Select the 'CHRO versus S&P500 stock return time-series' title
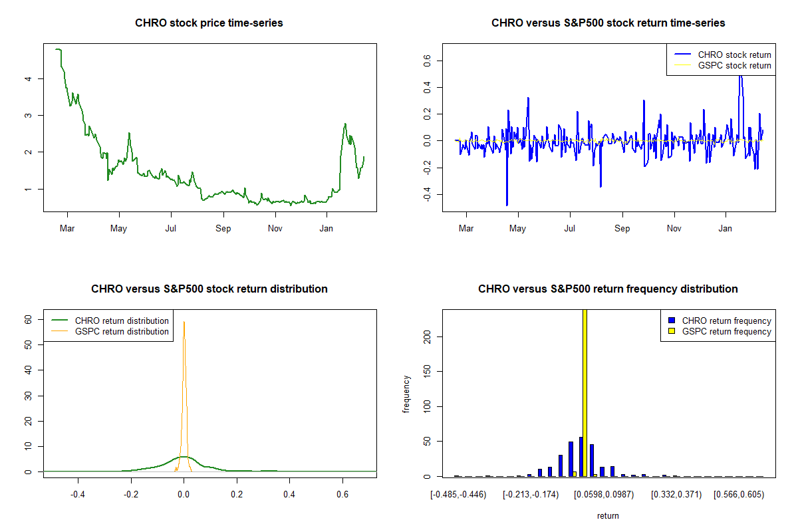798x532 pixels. click(x=608, y=23)
